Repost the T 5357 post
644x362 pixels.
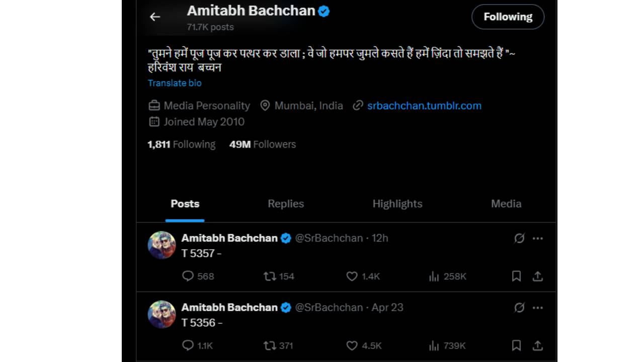[x=270, y=276]
